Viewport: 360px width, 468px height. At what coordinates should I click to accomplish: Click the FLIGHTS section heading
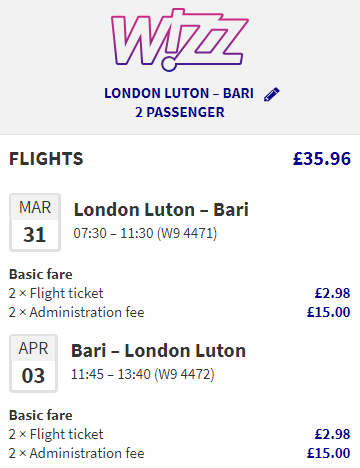[x=46, y=159]
